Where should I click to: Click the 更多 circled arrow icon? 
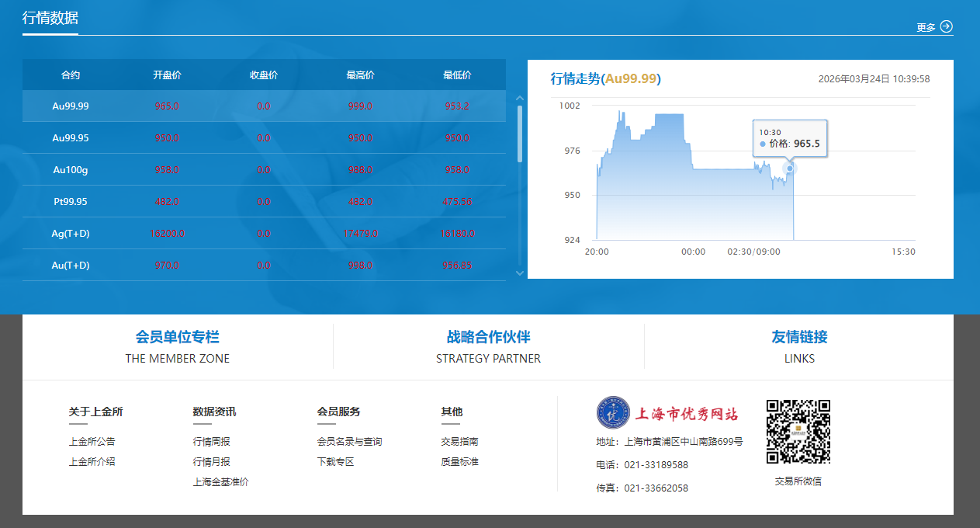point(946,26)
